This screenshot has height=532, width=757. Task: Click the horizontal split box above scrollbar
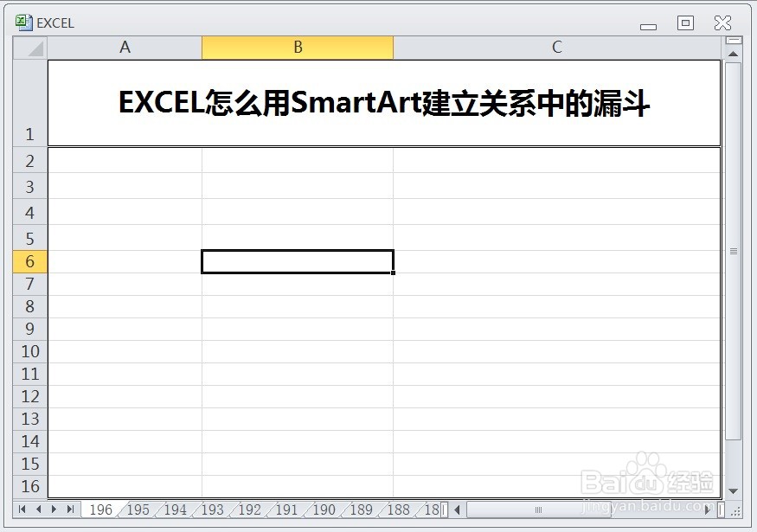[734, 40]
